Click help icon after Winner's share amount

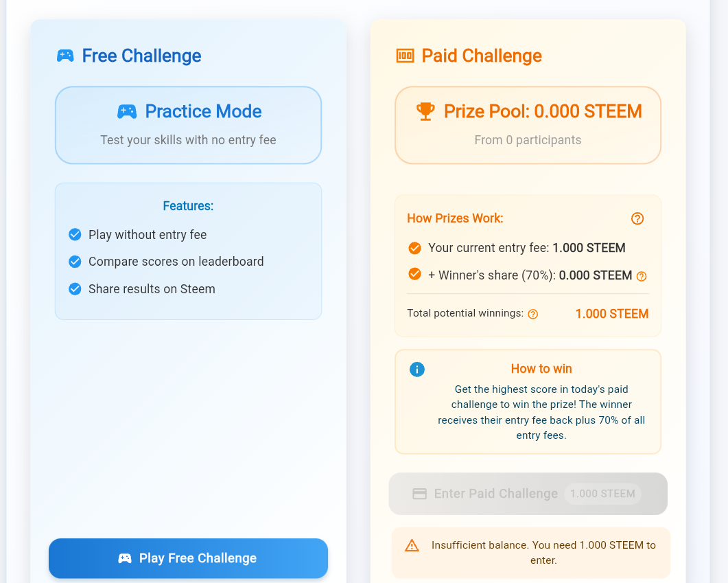[642, 277]
